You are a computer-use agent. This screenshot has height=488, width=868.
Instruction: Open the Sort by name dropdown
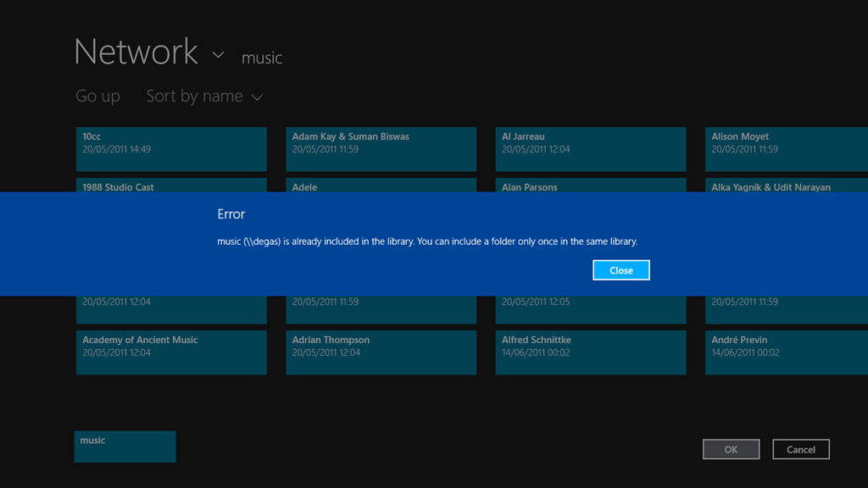coord(204,97)
